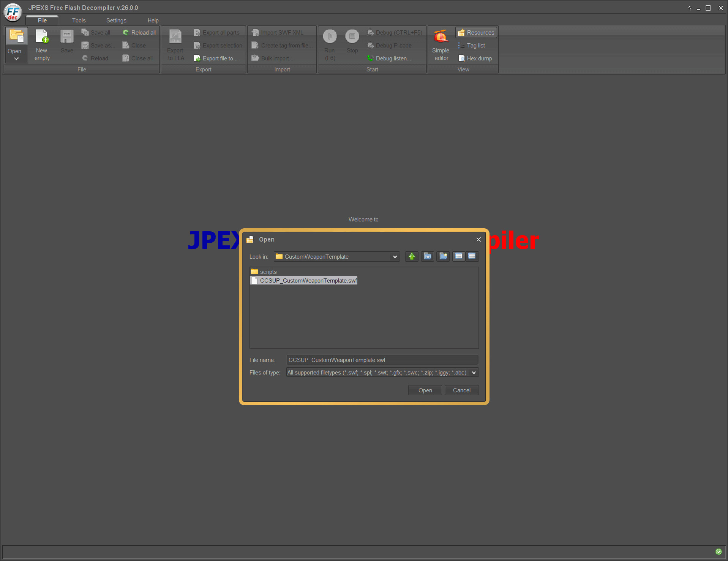Click the green status icon in status bar
The width and height of the screenshot is (728, 561).
(719, 552)
